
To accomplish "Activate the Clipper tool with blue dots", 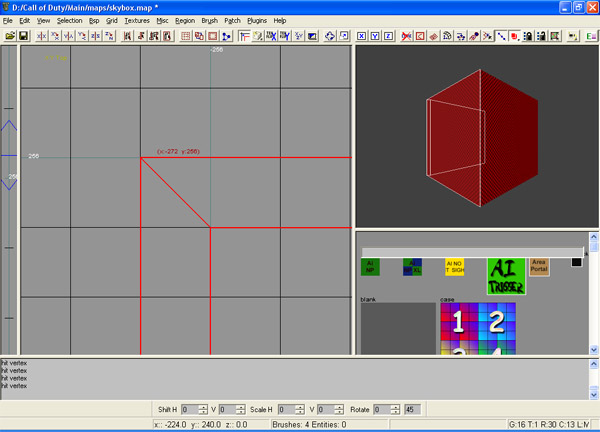I will coord(226,36).
